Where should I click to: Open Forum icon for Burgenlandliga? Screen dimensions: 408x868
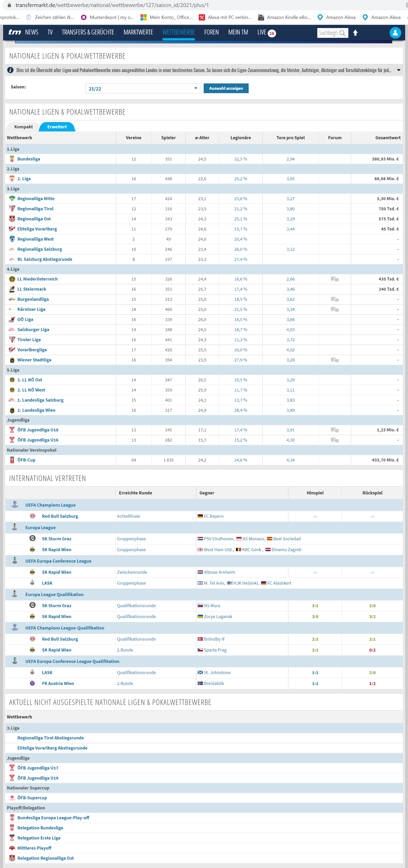click(335, 299)
